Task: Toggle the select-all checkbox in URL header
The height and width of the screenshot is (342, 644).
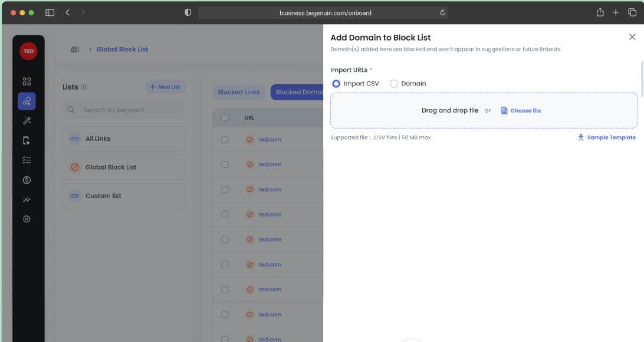Action: 225,118
